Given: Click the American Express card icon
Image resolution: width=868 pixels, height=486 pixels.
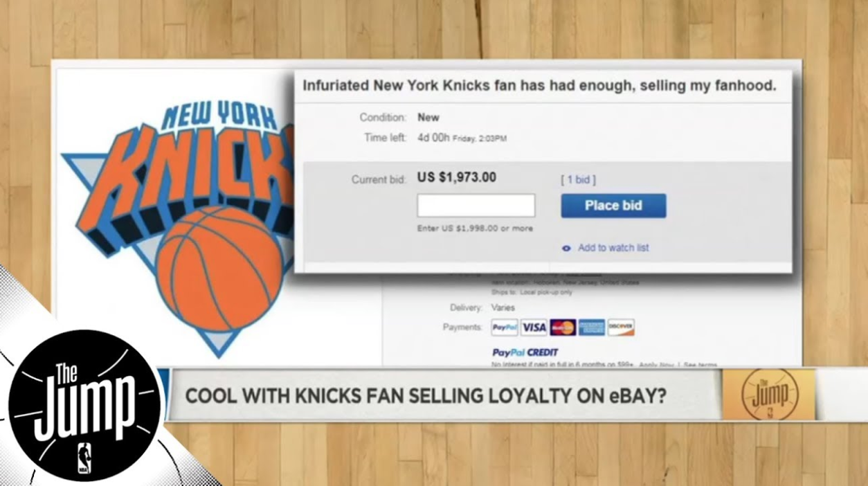Looking at the screenshot, I should pyautogui.click(x=592, y=327).
